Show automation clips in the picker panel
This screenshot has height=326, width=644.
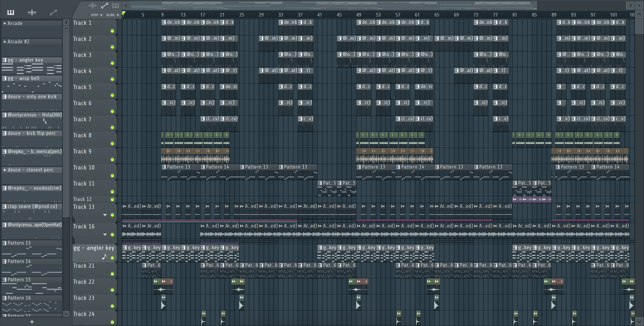[53, 12]
